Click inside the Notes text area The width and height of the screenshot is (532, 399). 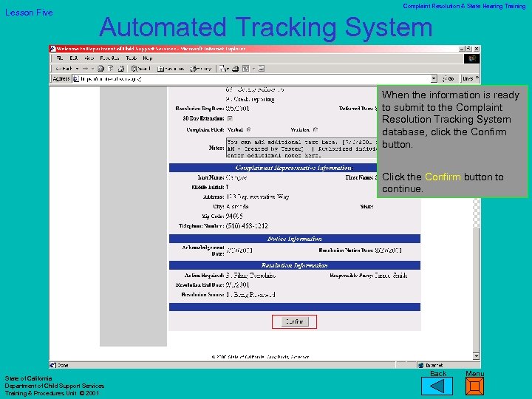302,149
